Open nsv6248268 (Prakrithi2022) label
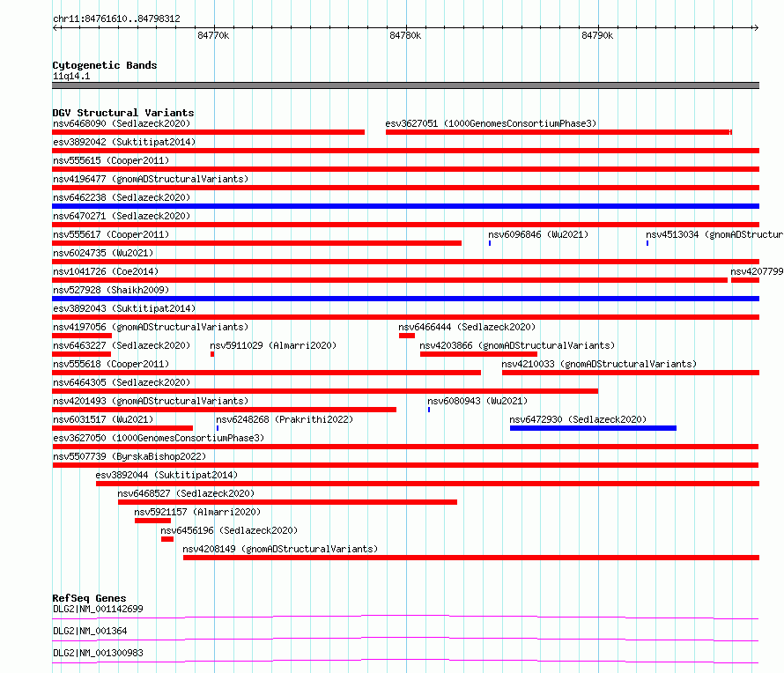This screenshot has width=784, height=673. click(x=285, y=419)
